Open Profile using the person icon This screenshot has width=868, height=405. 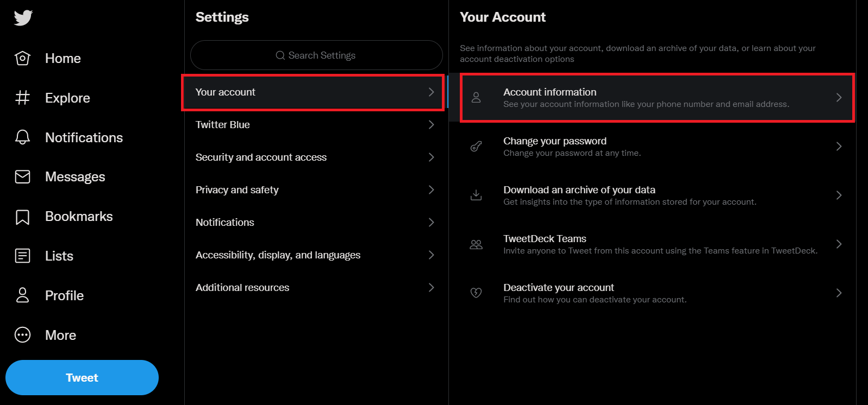(22, 295)
